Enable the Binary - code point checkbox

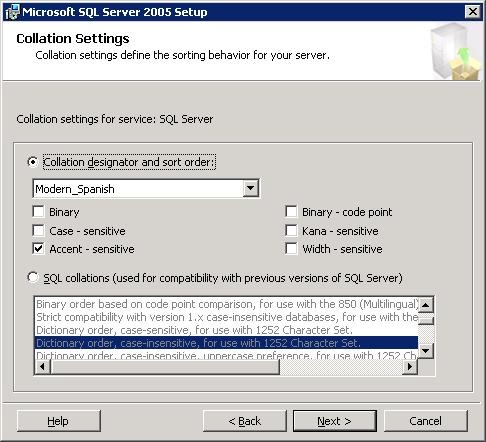[291, 212]
